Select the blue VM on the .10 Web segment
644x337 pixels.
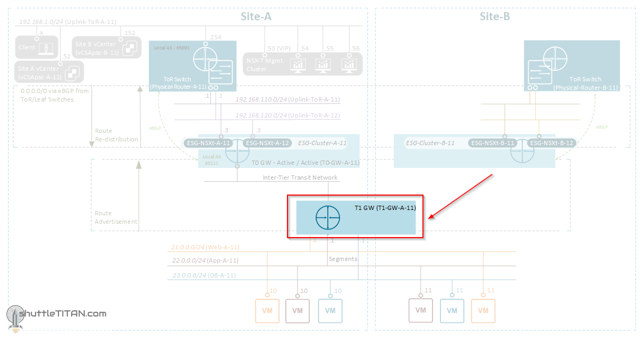(x=330, y=311)
